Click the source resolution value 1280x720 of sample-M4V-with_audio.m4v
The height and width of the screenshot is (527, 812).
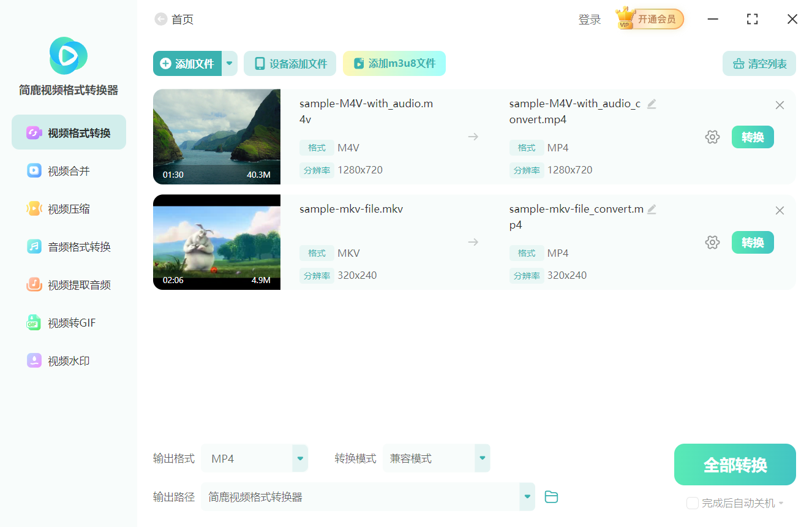[360, 170]
